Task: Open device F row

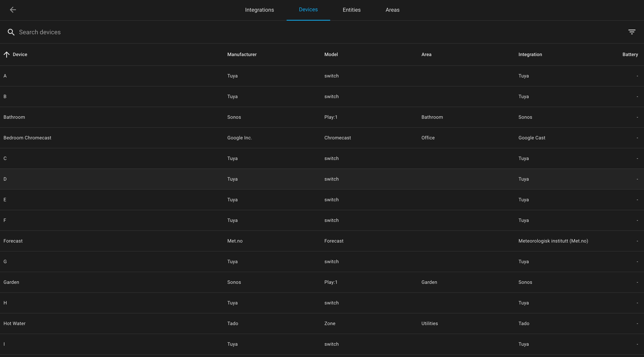Action: point(322,220)
